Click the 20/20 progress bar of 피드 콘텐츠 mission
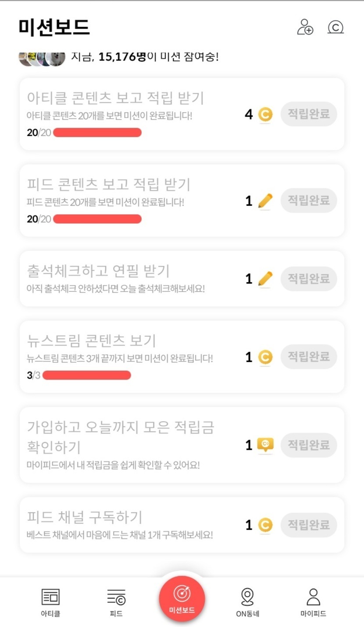Screen dimensions: 364x627 97,219
